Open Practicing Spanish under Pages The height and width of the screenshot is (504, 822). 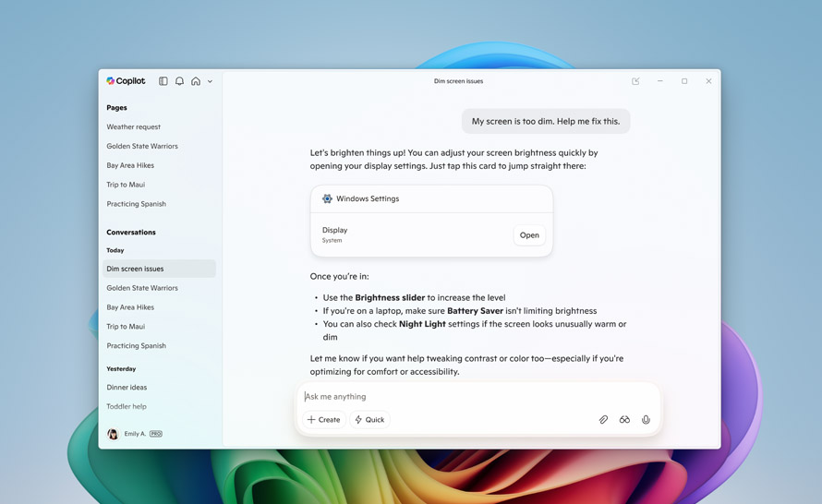137,204
